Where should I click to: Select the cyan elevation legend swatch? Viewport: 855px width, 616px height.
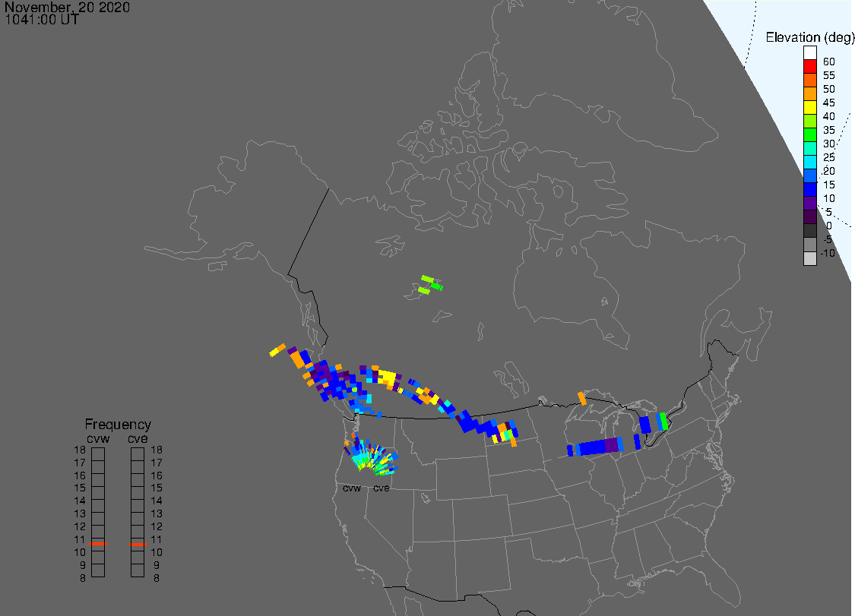pyautogui.click(x=809, y=161)
